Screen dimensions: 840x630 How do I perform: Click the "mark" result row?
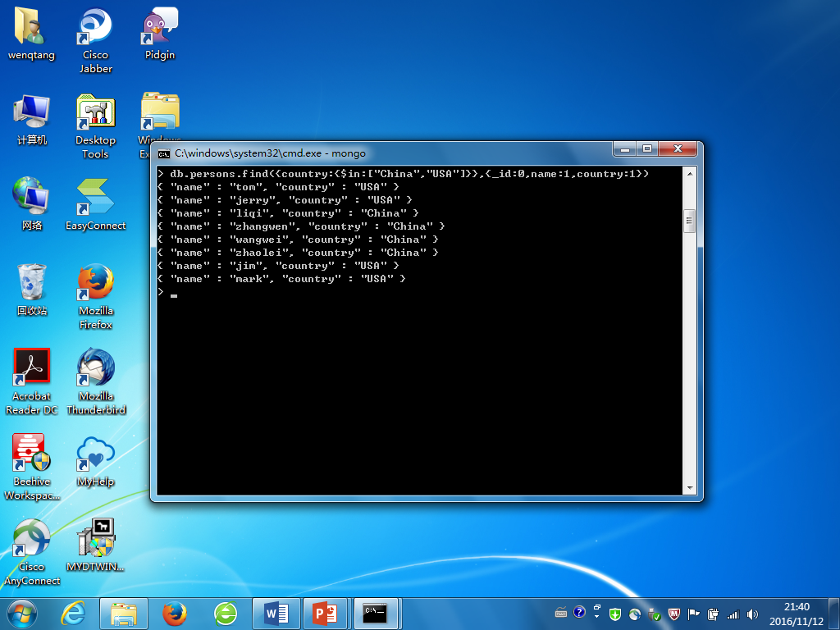pos(281,279)
